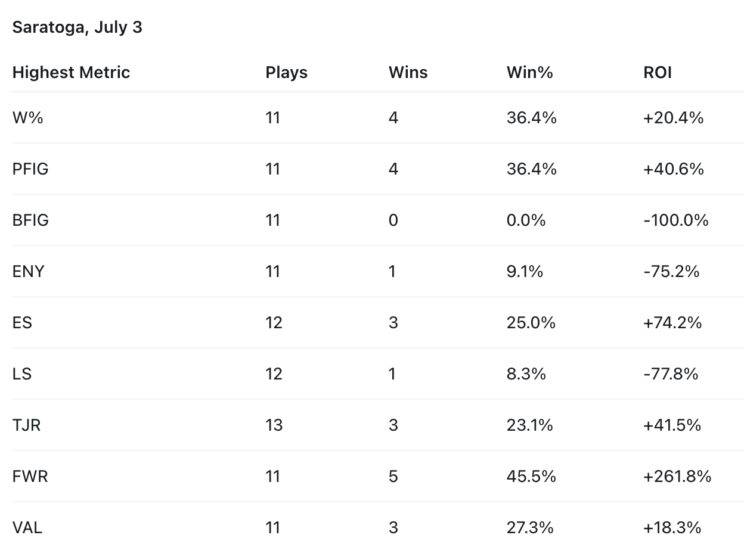Click the 13 plays cell for TJR
The width and height of the screenshot is (744, 560).
pyautogui.click(x=274, y=425)
